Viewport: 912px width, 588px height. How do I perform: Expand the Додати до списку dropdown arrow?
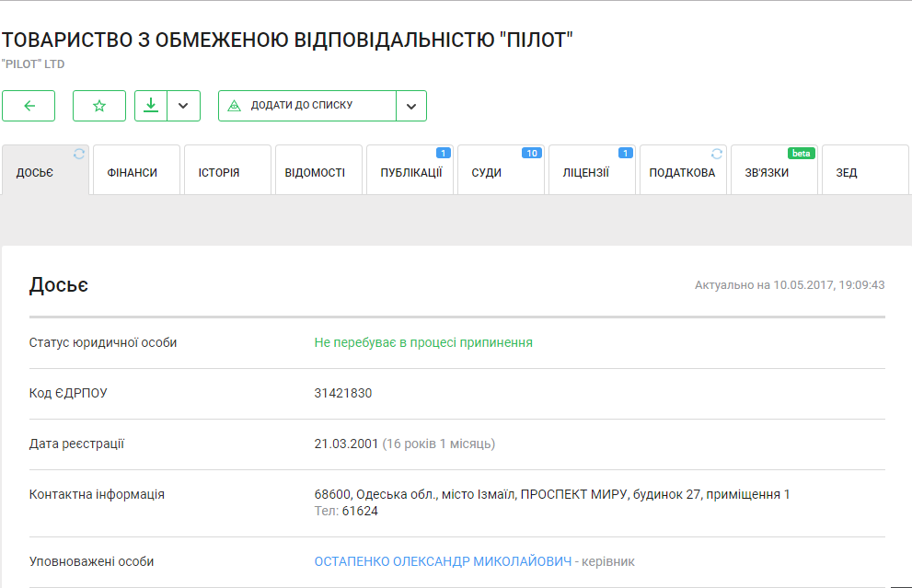click(411, 106)
